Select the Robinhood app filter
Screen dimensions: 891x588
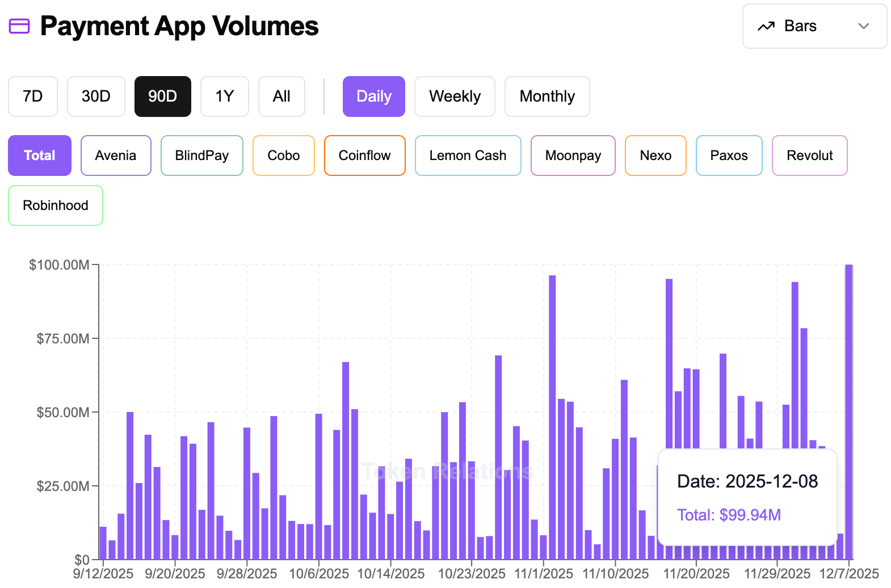[56, 205]
